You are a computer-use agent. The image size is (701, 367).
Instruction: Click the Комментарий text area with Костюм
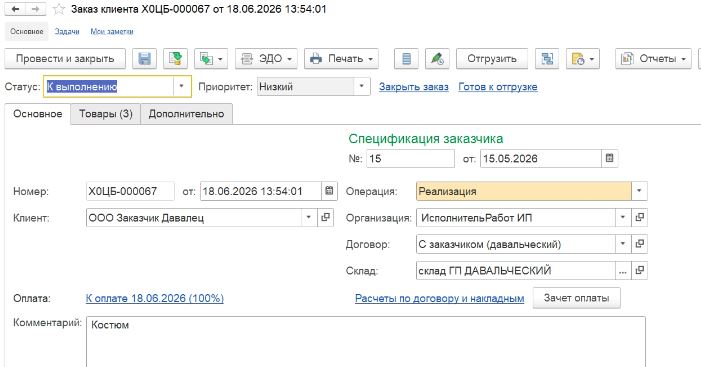pos(366,342)
